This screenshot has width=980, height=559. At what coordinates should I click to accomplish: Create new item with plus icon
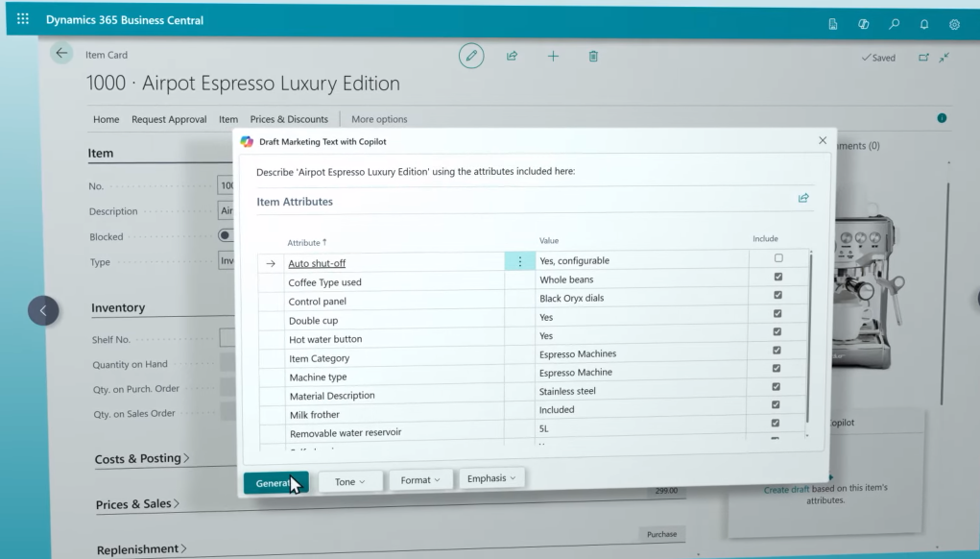(x=553, y=57)
